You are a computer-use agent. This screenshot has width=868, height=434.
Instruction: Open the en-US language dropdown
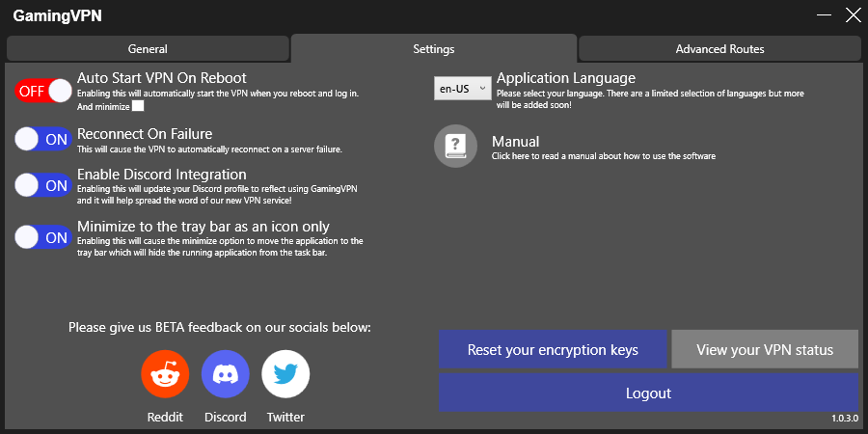[462, 89]
